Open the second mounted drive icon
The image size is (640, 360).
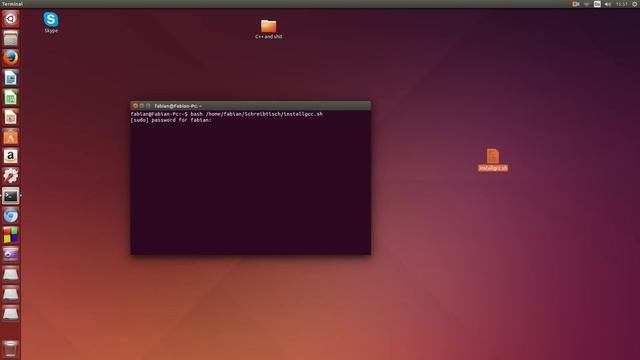tap(11, 293)
